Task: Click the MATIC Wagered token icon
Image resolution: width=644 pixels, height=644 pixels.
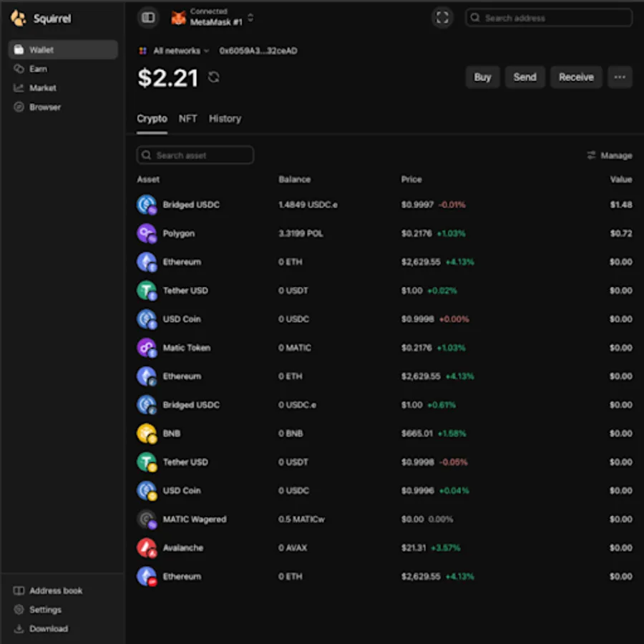Action: [x=147, y=519]
